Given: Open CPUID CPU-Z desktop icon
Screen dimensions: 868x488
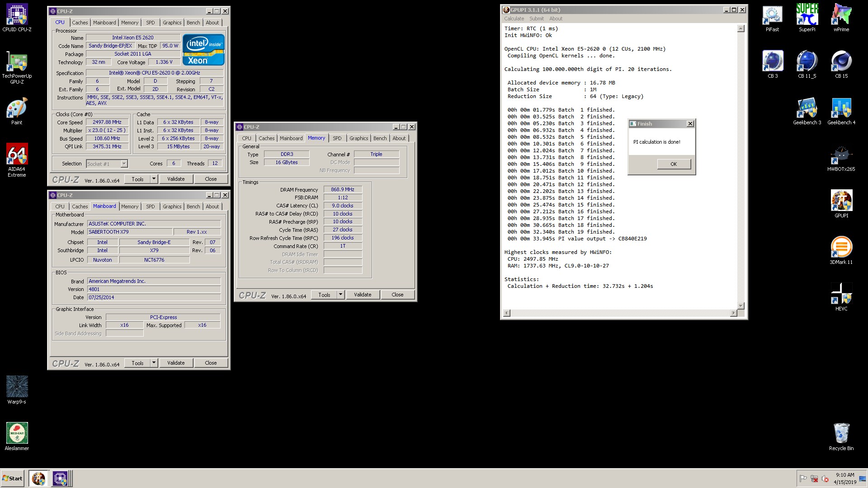Looking at the screenshot, I should 17,18.
